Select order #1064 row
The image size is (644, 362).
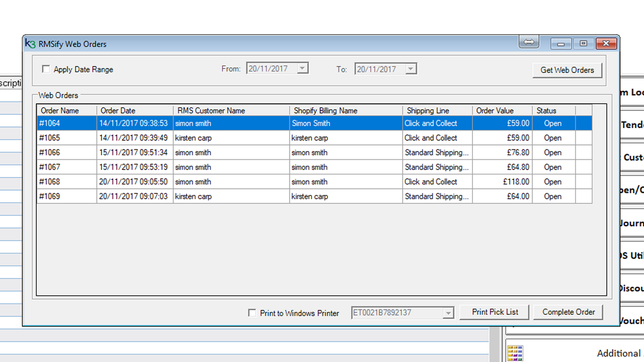click(314, 123)
